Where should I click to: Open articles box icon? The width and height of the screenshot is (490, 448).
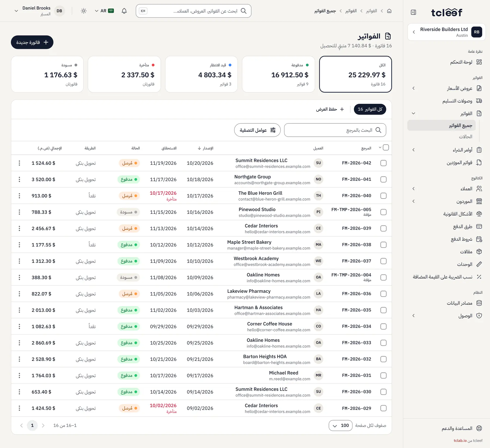tap(479, 252)
